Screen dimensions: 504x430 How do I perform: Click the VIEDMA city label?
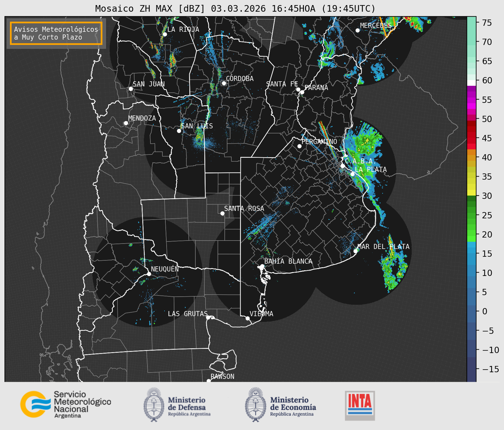261,314
